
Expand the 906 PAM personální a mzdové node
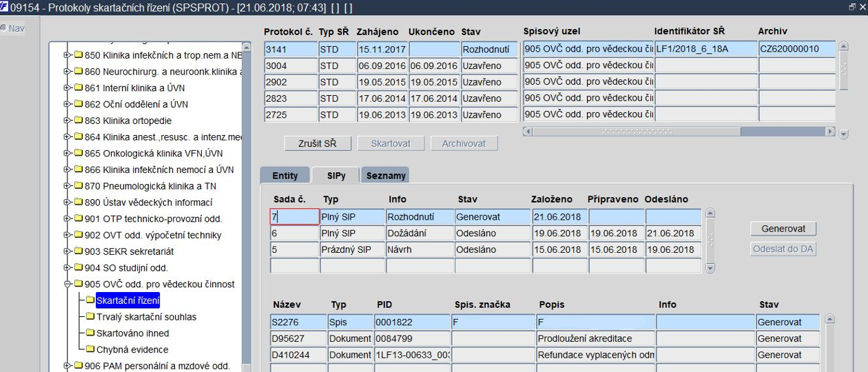68,366
